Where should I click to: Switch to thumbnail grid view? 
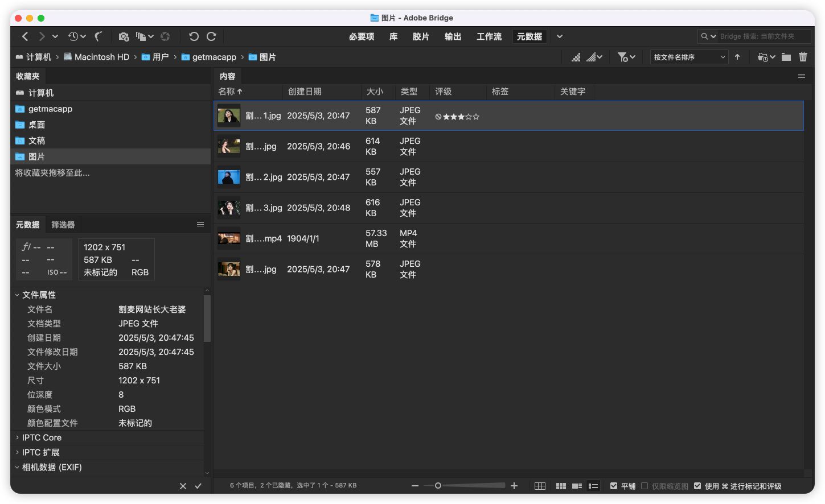(x=561, y=486)
